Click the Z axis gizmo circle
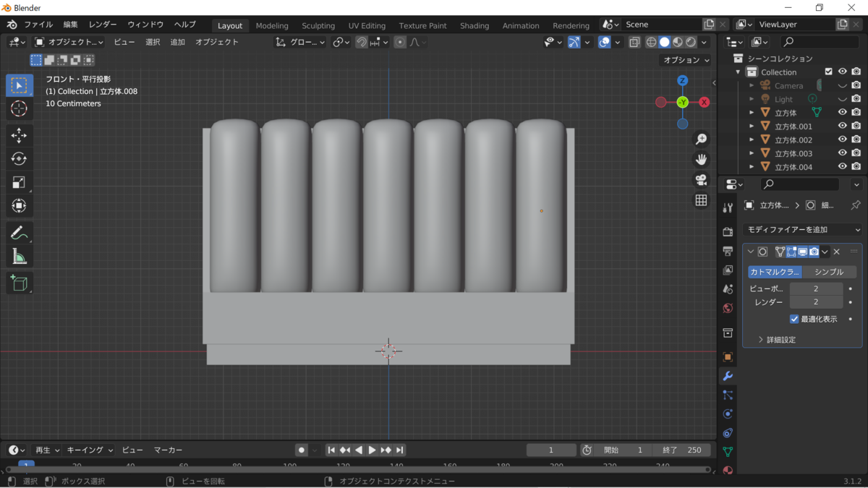The height and width of the screenshot is (488, 868). [x=682, y=80]
